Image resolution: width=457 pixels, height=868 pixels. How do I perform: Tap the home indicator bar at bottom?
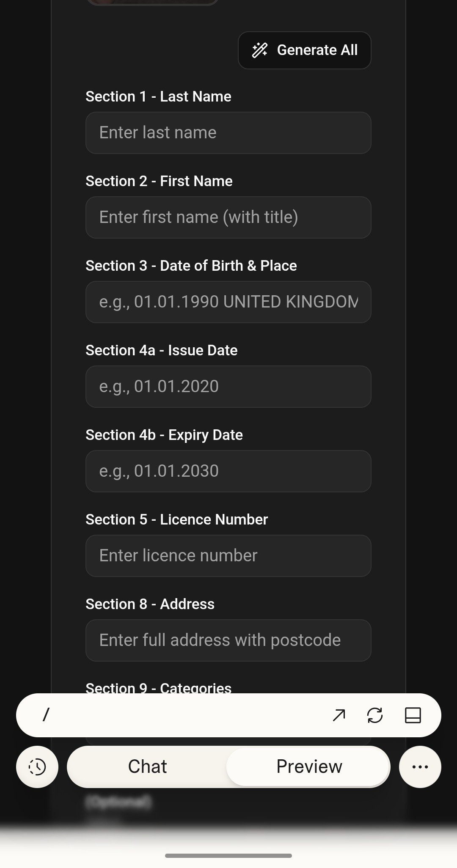pos(228,856)
